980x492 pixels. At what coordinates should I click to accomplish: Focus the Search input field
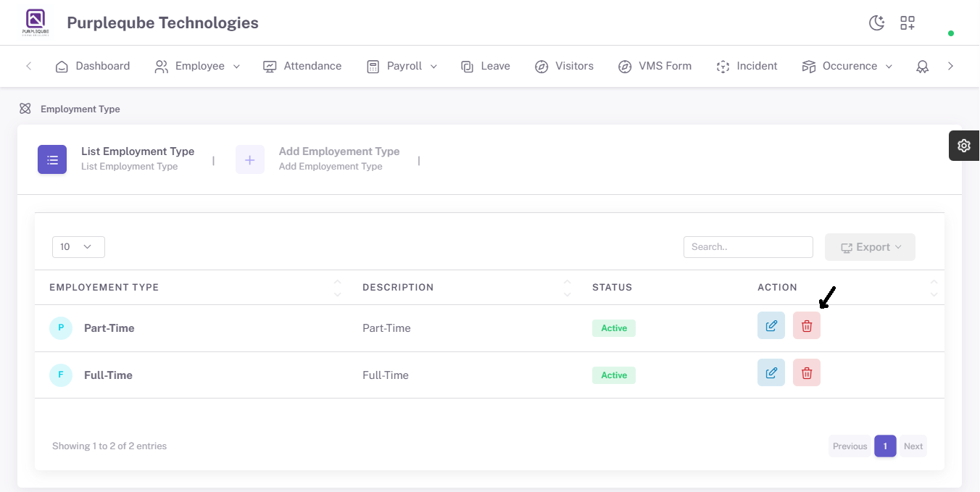748,247
